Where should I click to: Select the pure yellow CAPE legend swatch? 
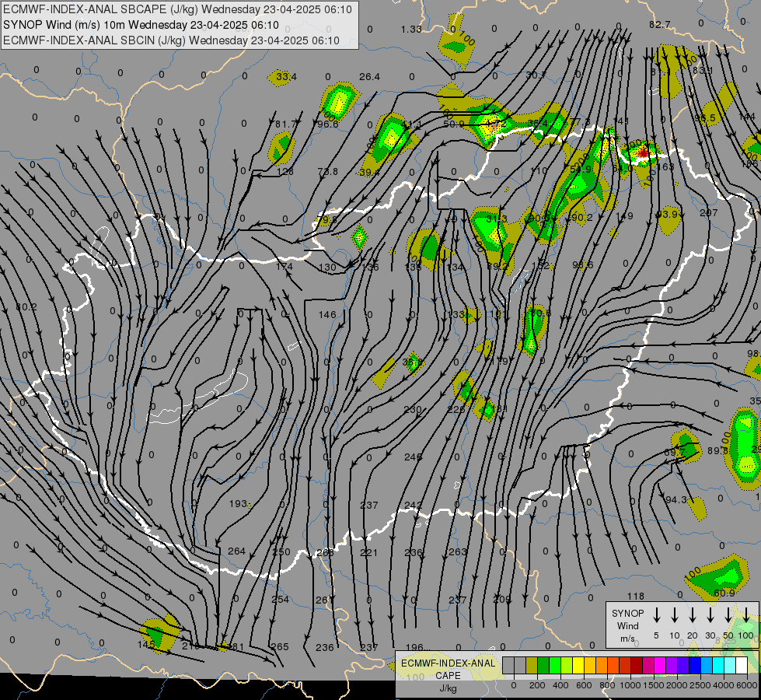578,665
